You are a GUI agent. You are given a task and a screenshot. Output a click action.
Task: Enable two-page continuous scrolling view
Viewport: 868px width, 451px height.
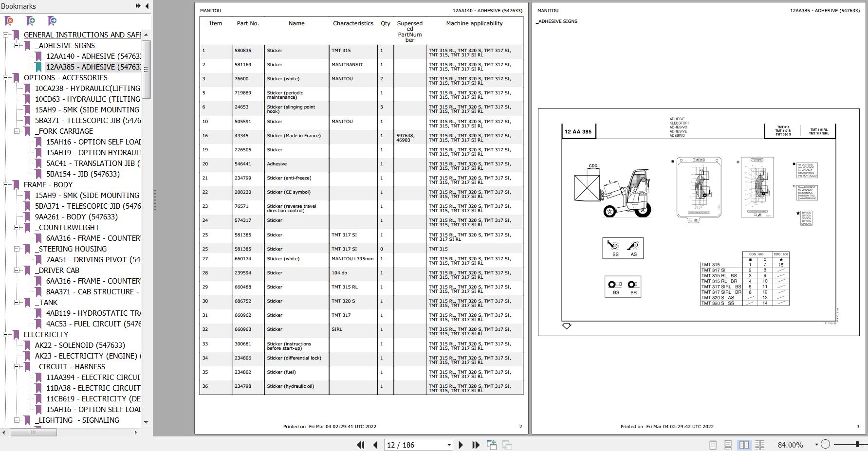point(759,445)
